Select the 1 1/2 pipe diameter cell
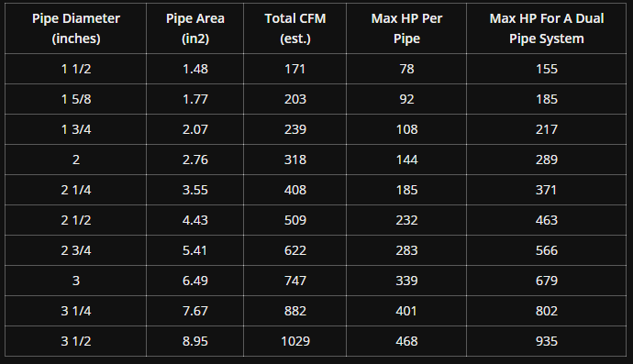The width and height of the screenshot is (633, 364). pos(76,69)
